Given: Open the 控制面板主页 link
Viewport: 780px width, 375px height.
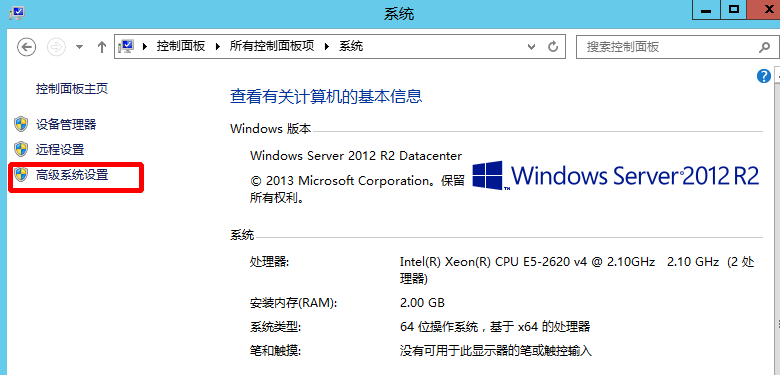Looking at the screenshot, I should click(72, 89).
